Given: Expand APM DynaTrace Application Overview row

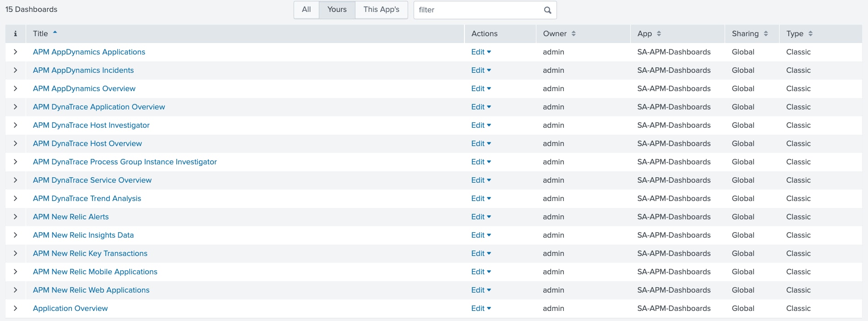Looking at the screenshot, I should click(x=15, y=107).
